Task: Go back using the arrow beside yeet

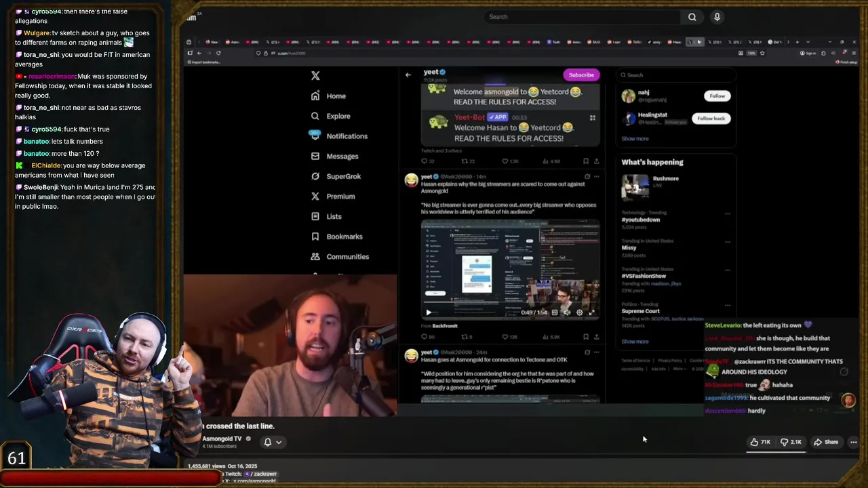Action: coord(408,75)
